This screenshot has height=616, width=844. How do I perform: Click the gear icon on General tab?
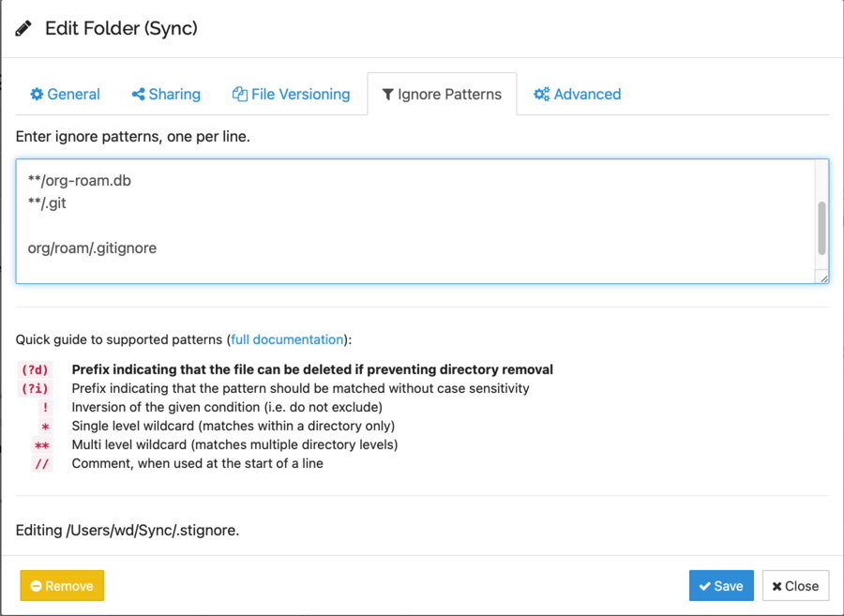37,95
